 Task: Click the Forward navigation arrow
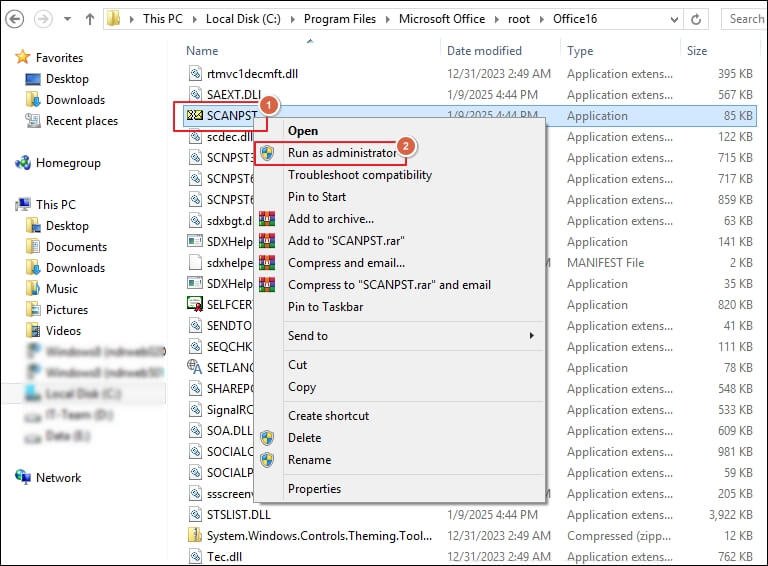click(x=44, y=20)
